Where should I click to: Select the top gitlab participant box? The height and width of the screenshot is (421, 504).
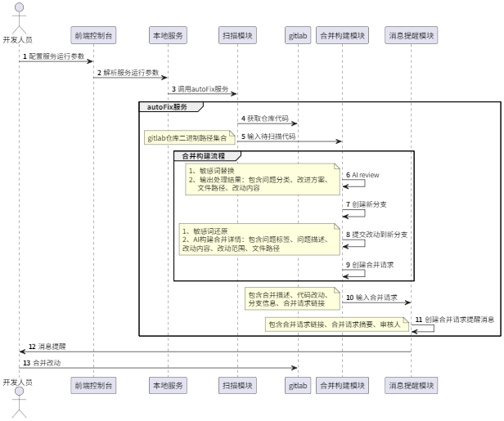pyautogui.click(x=296, y=36)
